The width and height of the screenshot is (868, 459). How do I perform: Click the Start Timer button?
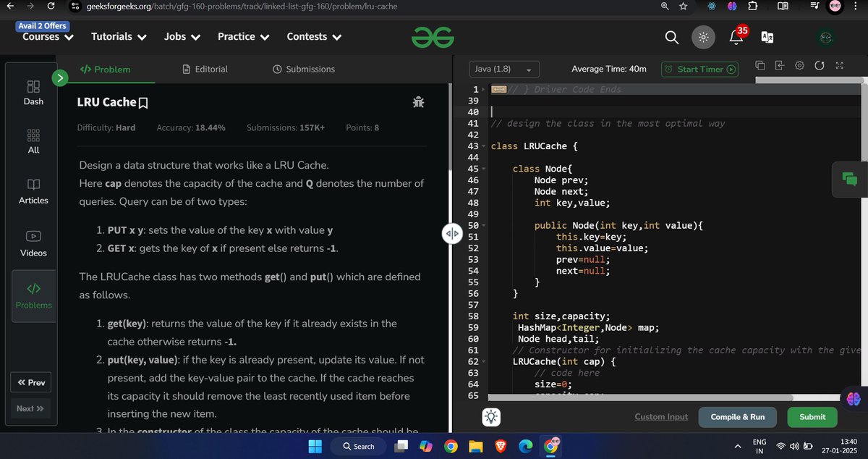700,70
